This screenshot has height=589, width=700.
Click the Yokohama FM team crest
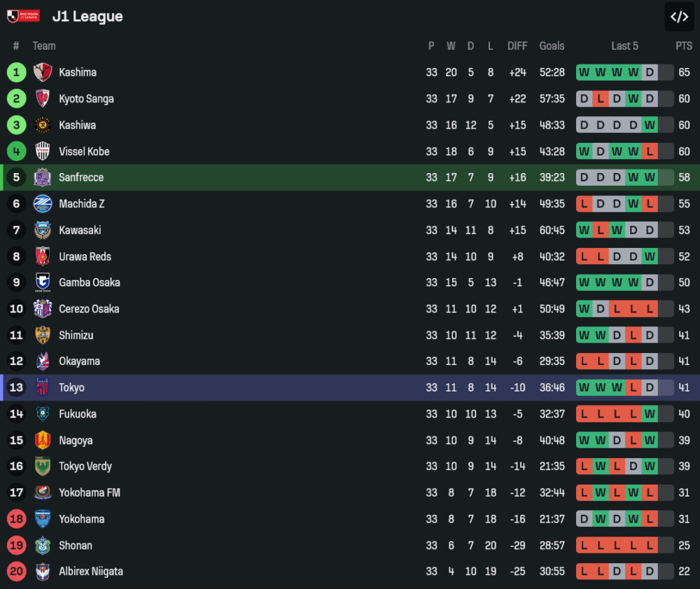click(43, 492)
